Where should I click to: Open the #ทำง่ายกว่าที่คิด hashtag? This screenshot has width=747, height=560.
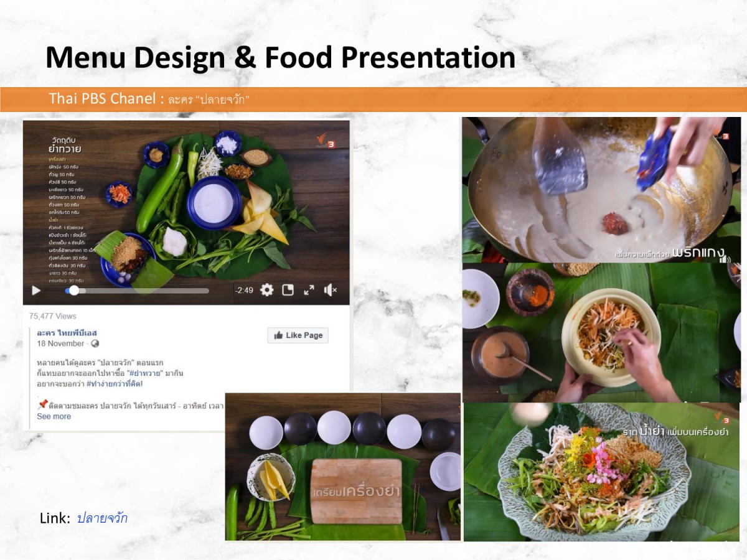pos(115,383)
